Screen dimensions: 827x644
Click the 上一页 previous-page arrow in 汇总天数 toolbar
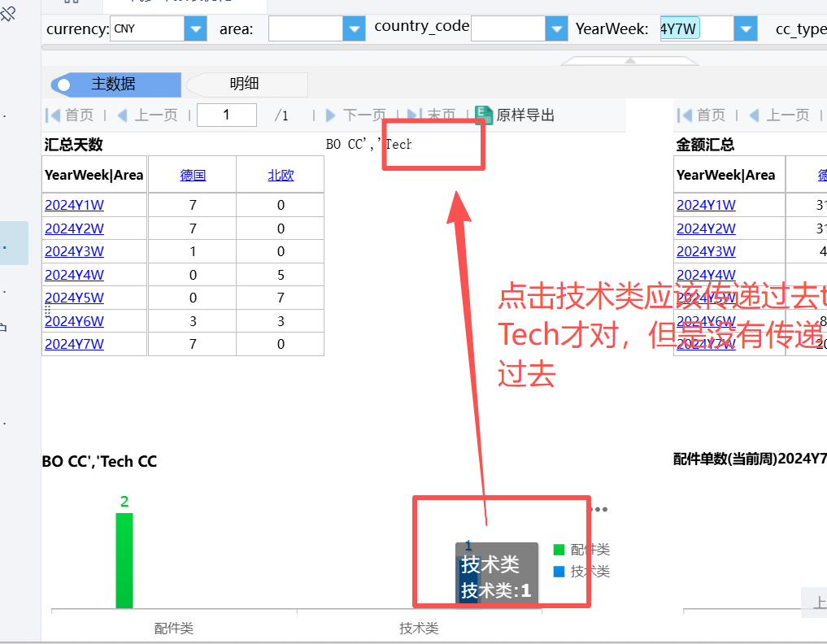point(122,115)
